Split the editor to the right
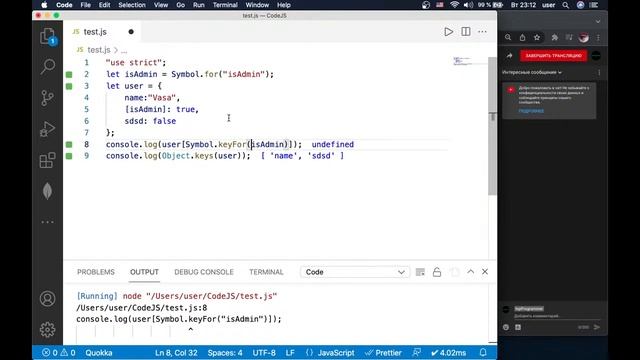 tap(466, 32)
